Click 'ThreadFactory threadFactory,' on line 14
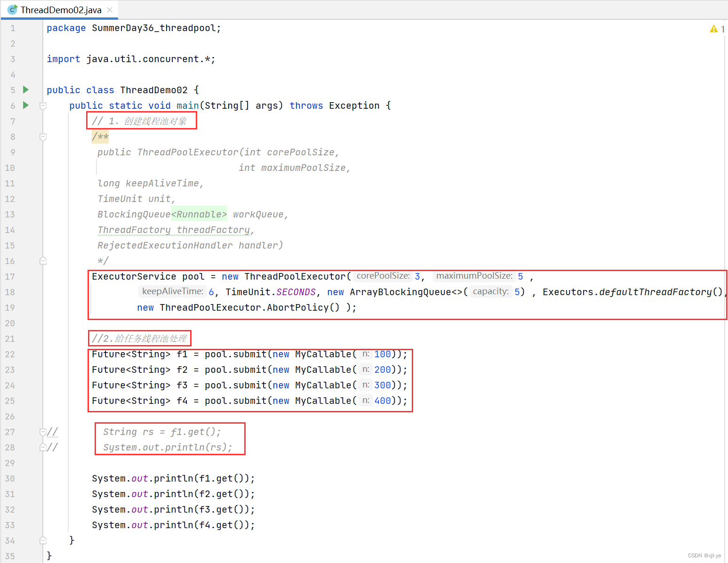This screenshot has width=728, height=563. [176, 230]
